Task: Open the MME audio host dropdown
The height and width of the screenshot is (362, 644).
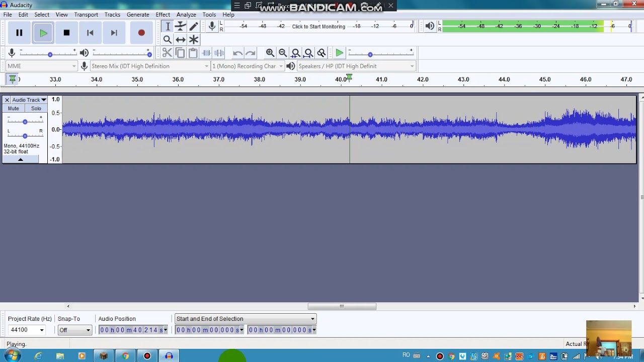Action: click(41, 66)
